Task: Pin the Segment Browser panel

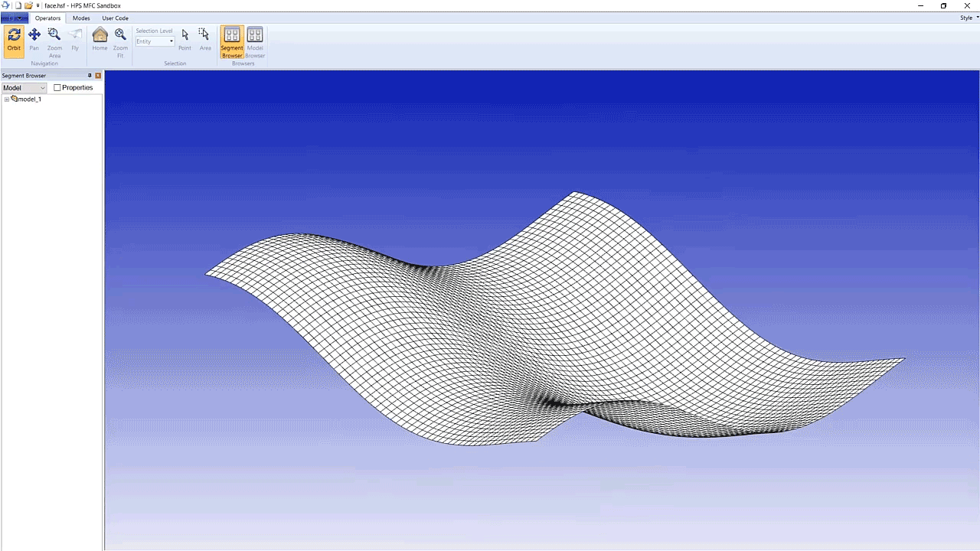Action: 90,76
